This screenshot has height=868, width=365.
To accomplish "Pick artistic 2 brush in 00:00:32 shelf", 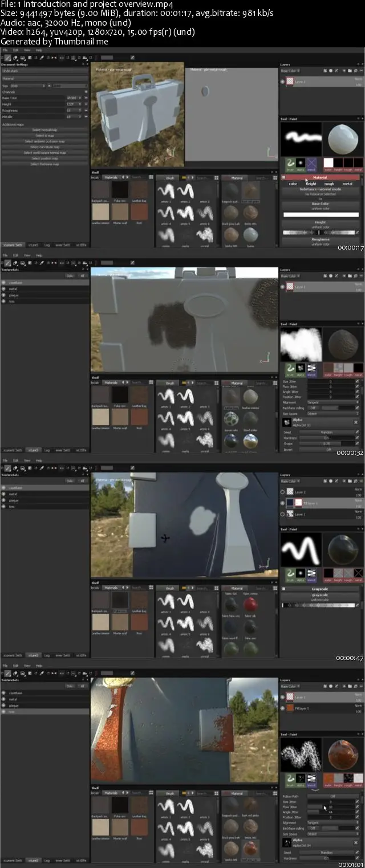I will point(186,398).
